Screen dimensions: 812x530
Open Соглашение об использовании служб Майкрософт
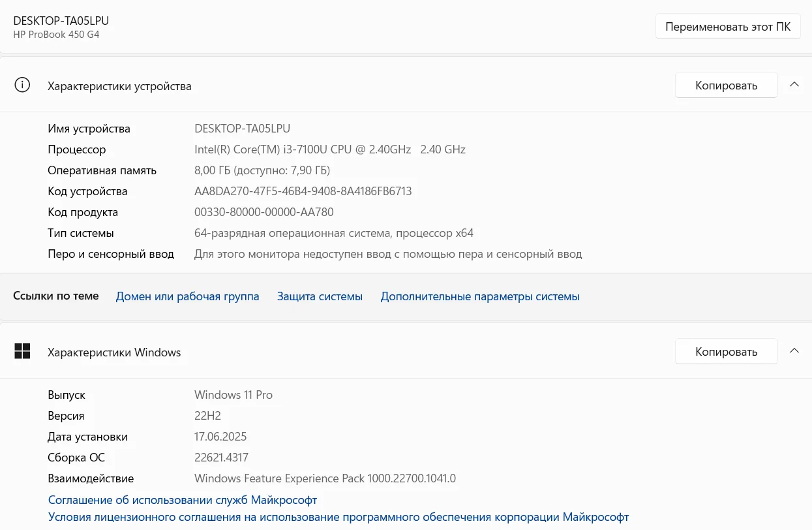[x=183, y=500]
